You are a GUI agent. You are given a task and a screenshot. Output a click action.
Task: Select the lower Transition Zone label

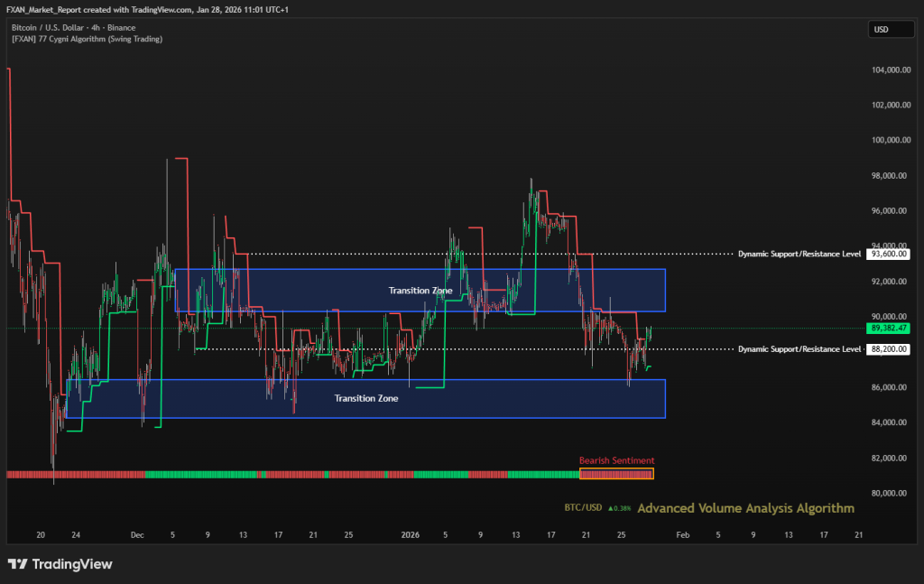tap(366, 398)
